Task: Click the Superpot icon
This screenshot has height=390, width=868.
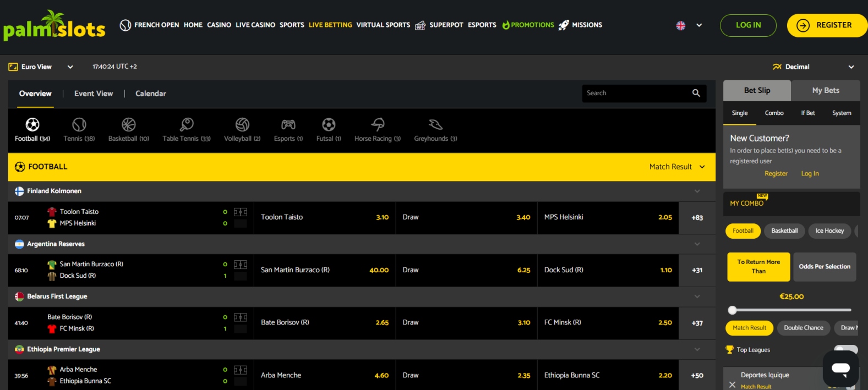Action: pyautogui.click(x=420, y=25)
